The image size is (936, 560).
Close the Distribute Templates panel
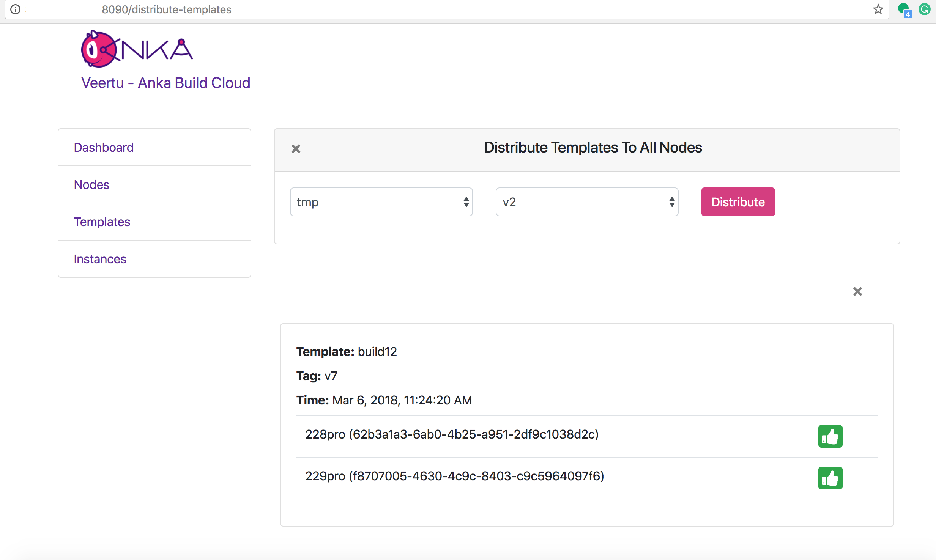point(296,149)
